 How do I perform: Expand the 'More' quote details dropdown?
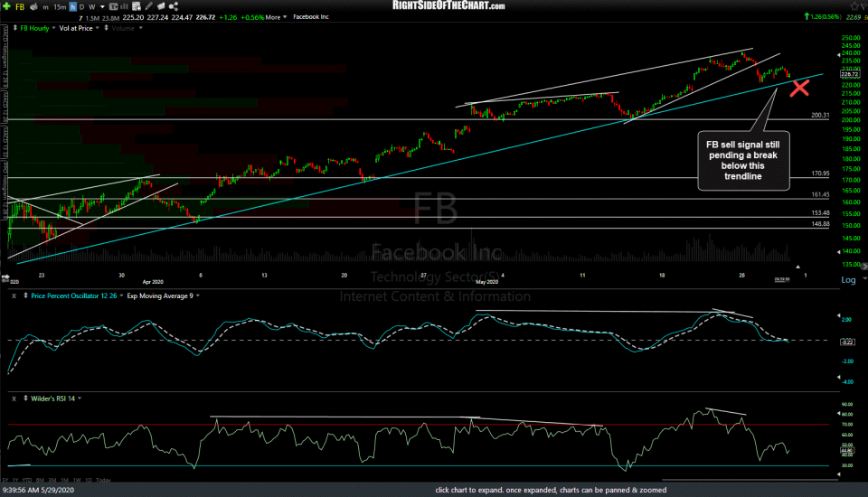[276, 17]
